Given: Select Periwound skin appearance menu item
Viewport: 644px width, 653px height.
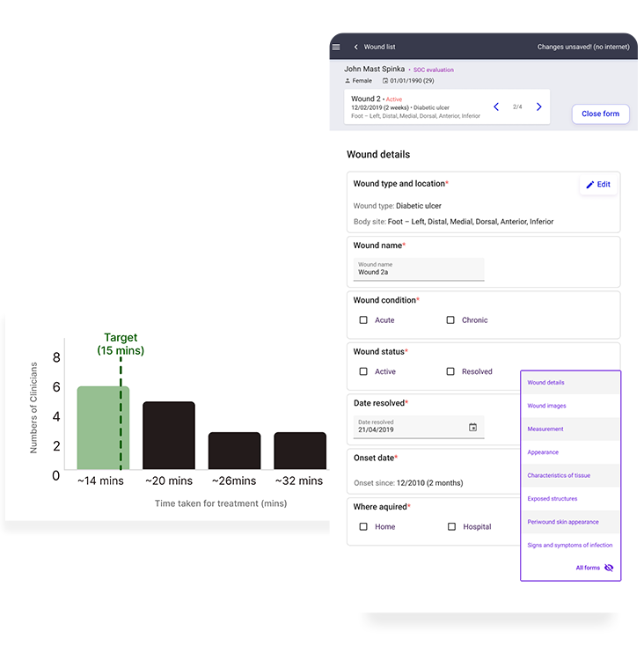Looking at the screenshot, I should point(570,522).
